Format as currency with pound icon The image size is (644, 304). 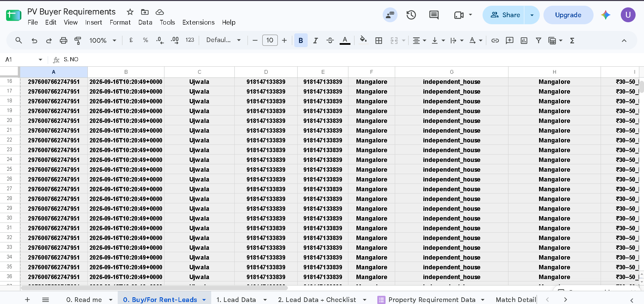(131, 40)
